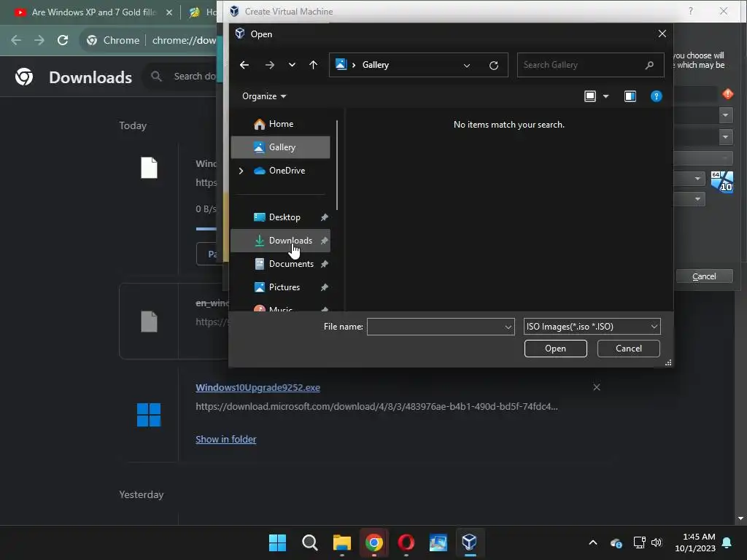Image resolution: width=747 pixels, height=560 pixels.
Task: Switch to Chrome from taskbar
Action: [x=374, y=542]
